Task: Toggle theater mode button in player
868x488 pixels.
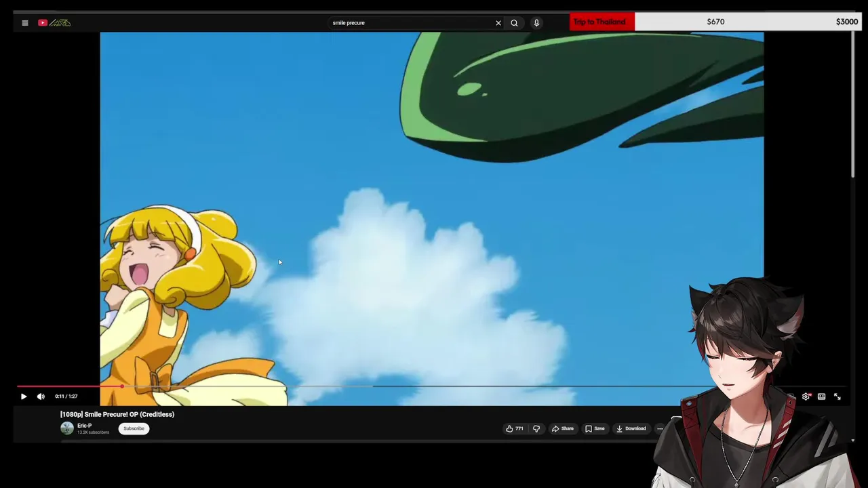Action: point(821,396)
